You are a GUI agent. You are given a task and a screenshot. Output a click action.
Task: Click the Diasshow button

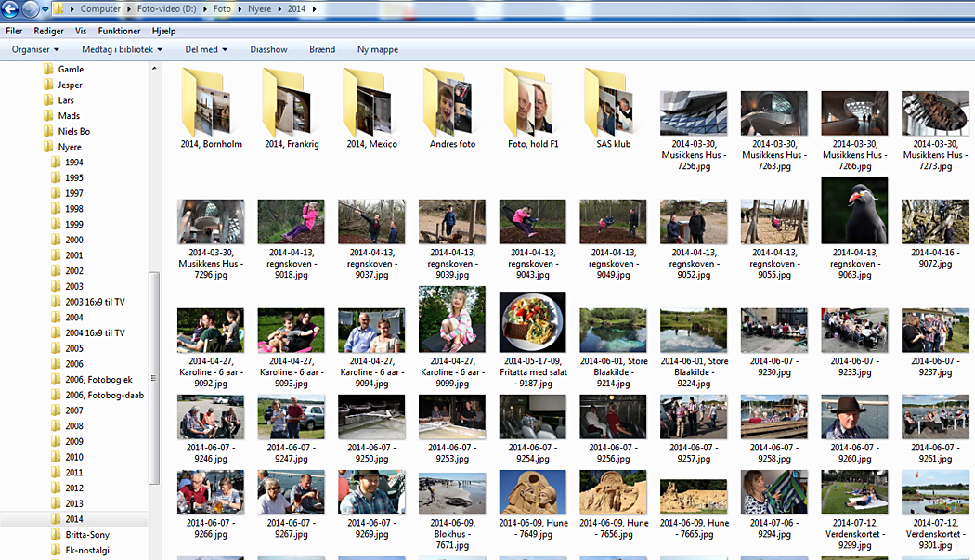[268, 49]
